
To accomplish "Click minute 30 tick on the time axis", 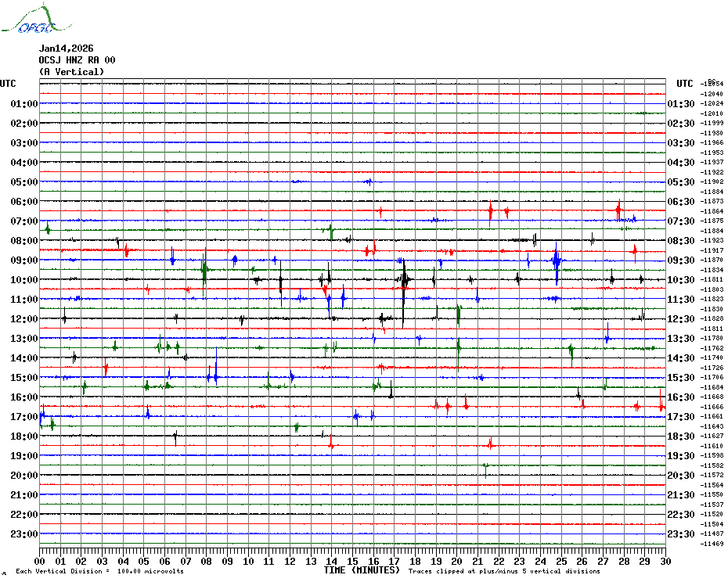I will point(665,561).
